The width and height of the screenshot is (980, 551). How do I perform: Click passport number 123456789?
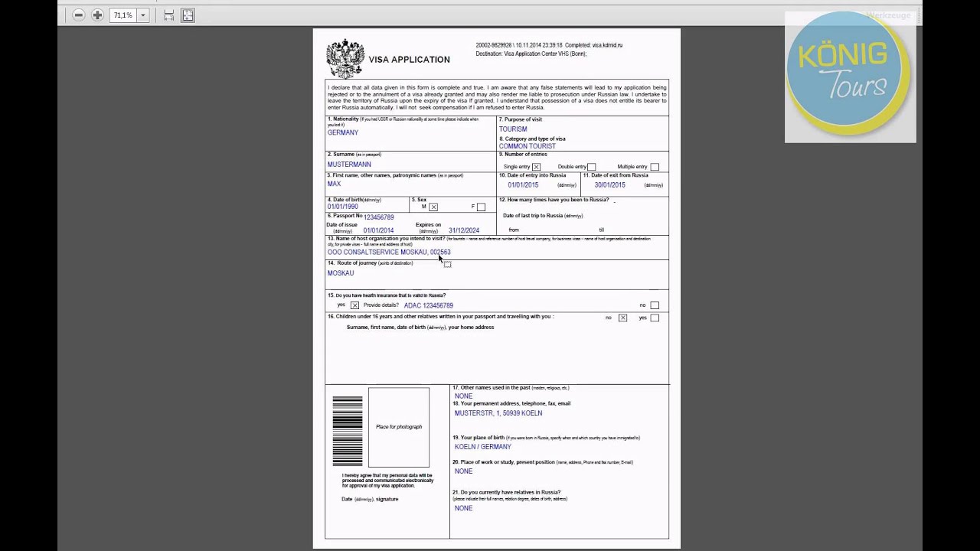[379, 217]
